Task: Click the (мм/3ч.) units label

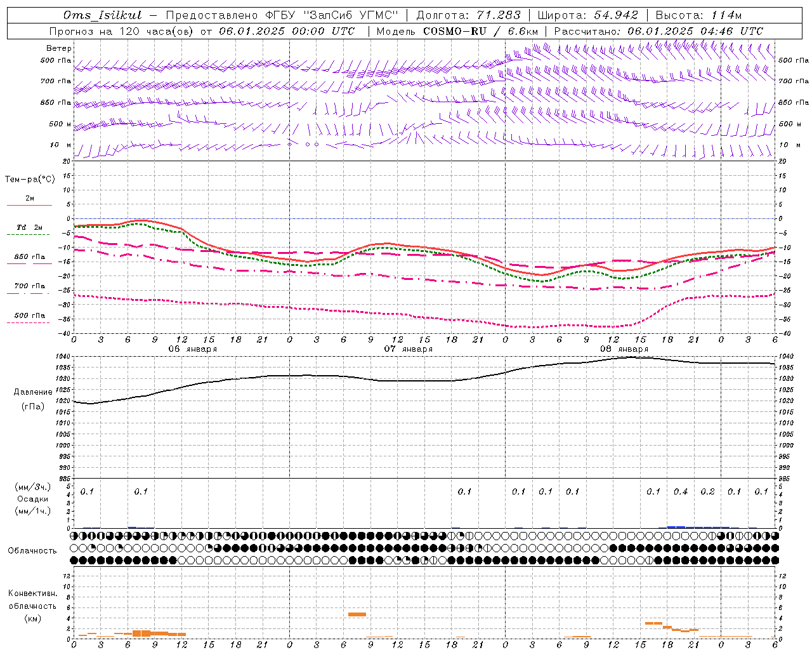Action: coord(33,487)
